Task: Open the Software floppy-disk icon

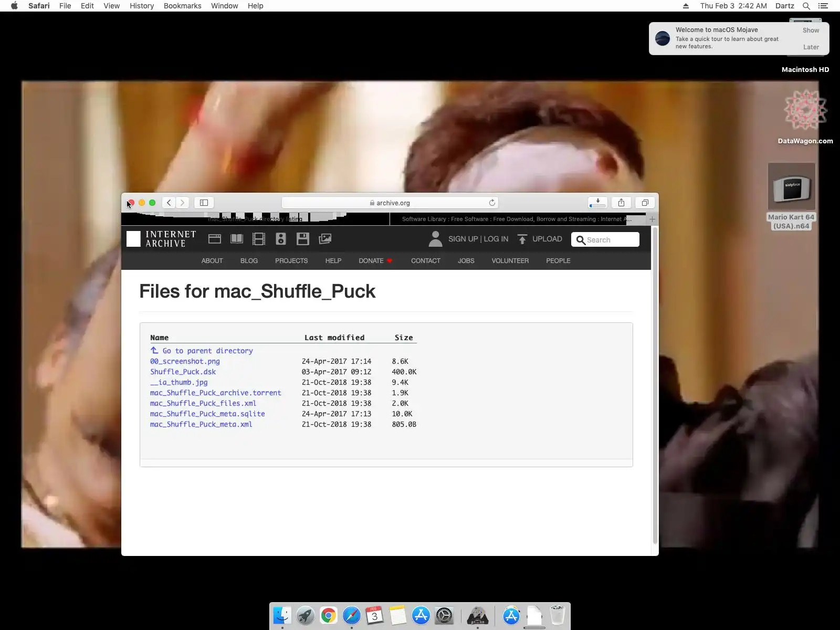Action: (x=303, y=239)
